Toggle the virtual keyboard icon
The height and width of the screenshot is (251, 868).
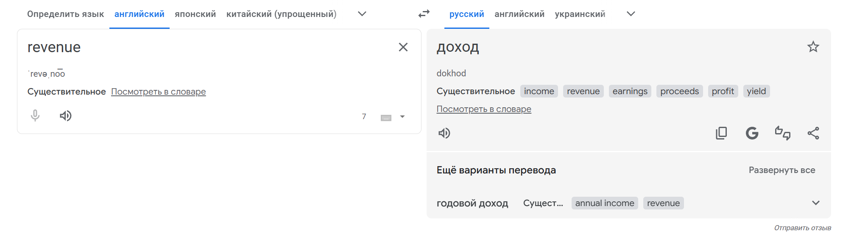[386, 117]
